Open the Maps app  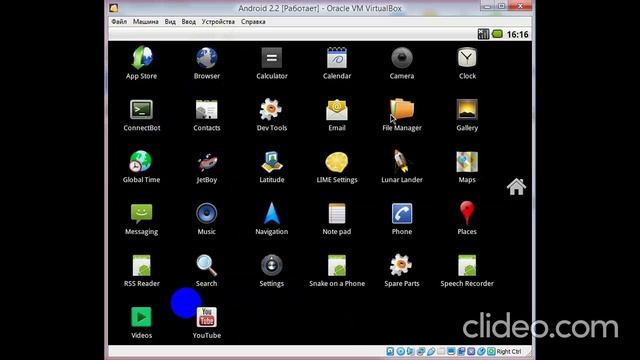click(x=467, y=167)
